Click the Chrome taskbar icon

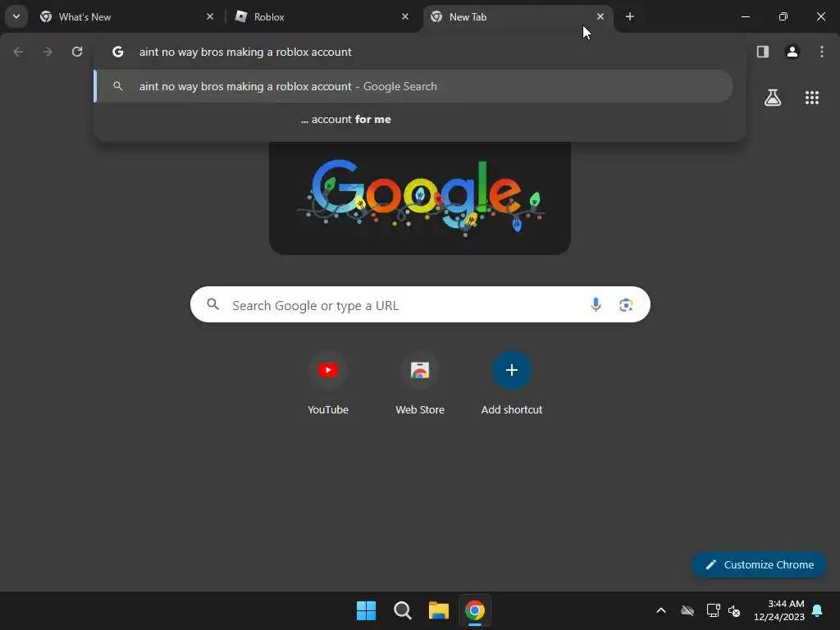(x=475, y=610)
